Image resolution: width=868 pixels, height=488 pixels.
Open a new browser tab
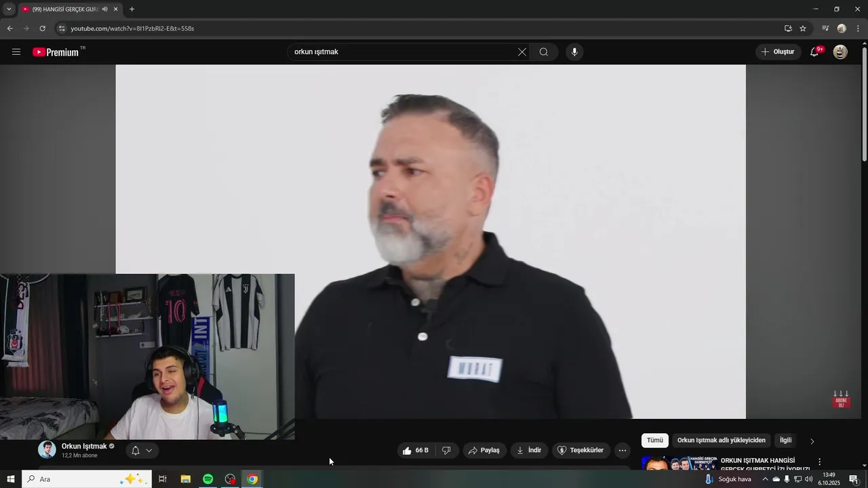pos(132,9)
